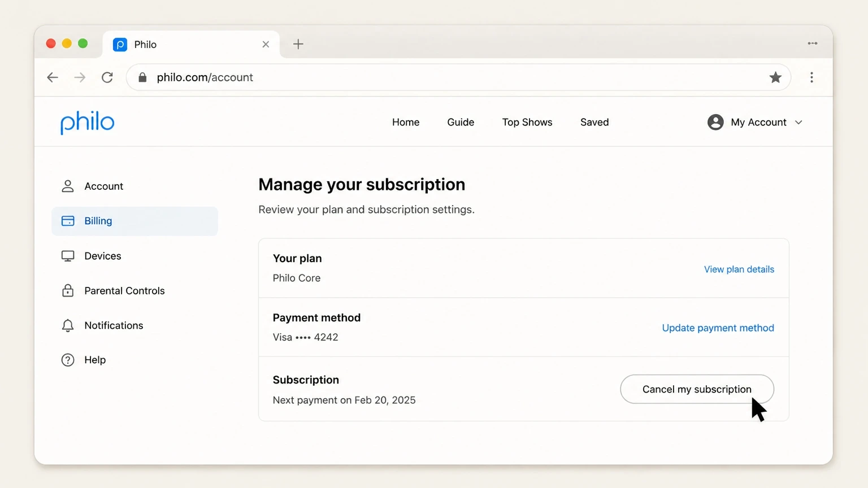Click the Philo logo
The height and width of the screenshot is (488, 868).
(88, 122)
